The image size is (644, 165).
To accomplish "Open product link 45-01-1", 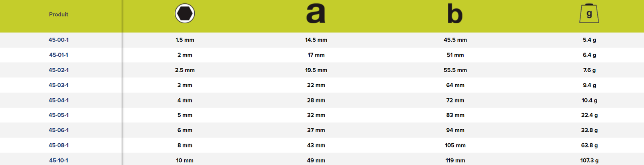I will click(x=59, y=55).
